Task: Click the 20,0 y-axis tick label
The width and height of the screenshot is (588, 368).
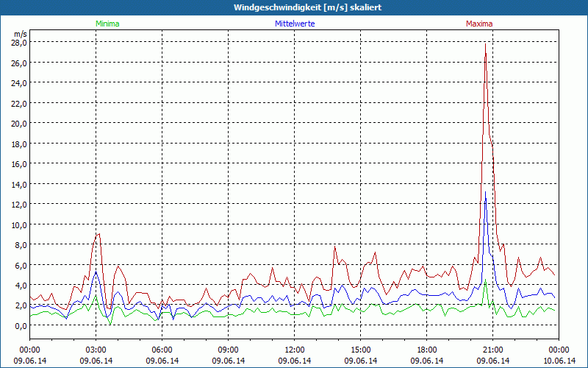Action: (19, 123)
